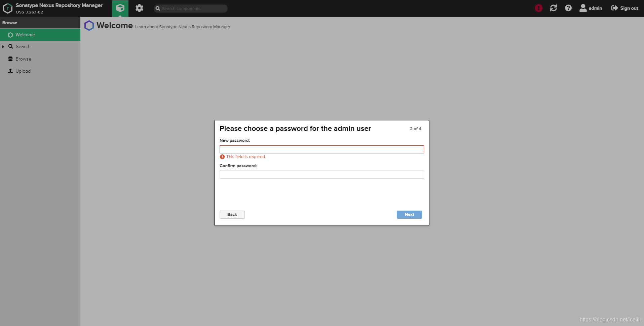The height and width of the screenshot is (326, 644).
Task: Open Search in the sidebar
Action: [23, 47]
